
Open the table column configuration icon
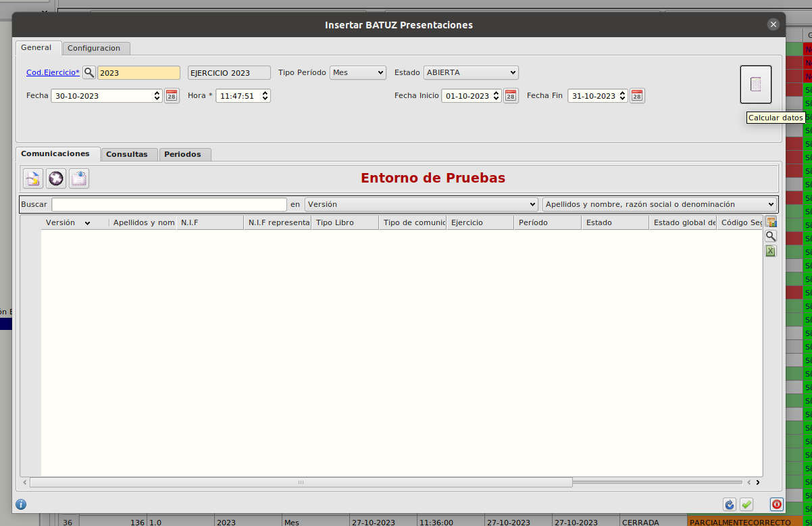(x=771, y=222)
